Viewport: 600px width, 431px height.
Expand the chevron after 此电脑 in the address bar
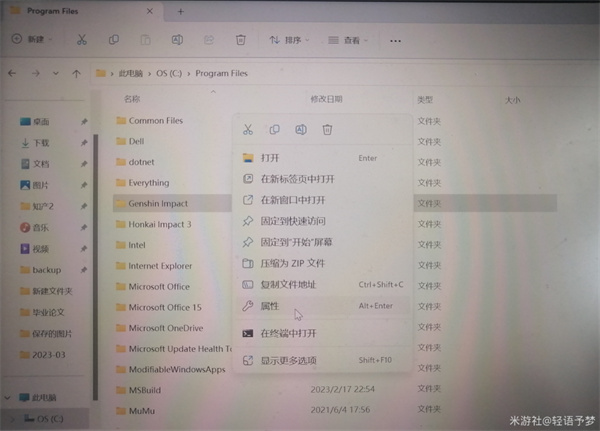149,73
